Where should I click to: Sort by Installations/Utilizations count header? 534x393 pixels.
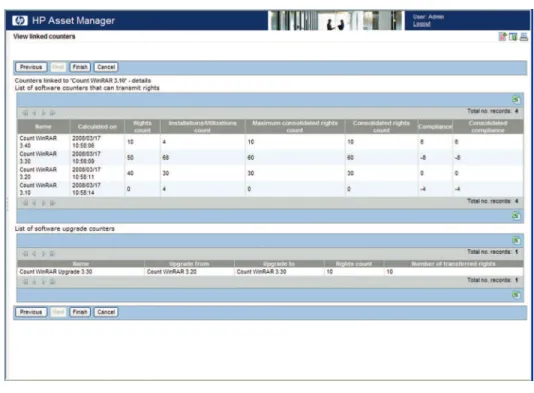pos(203,127)
